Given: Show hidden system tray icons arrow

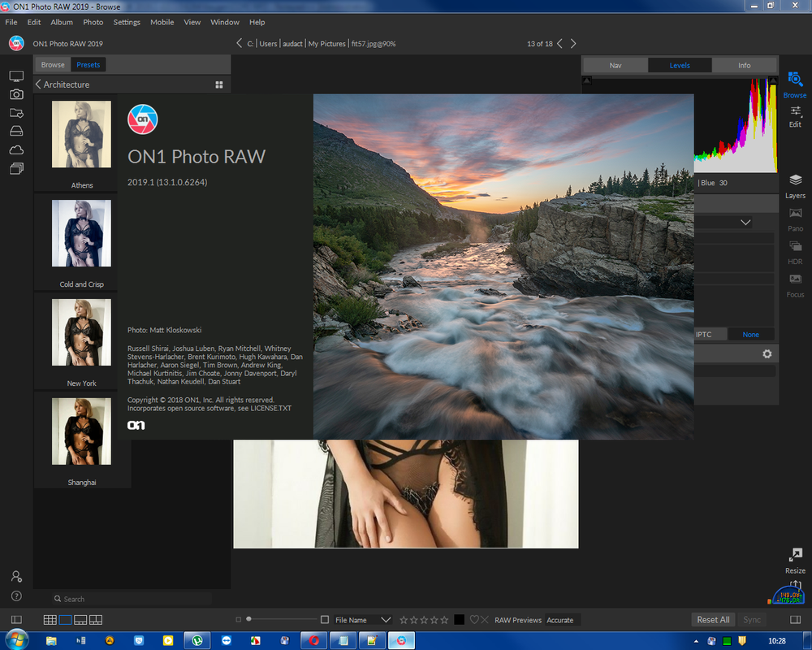Looking at the screenshot, I should [696, 641].
